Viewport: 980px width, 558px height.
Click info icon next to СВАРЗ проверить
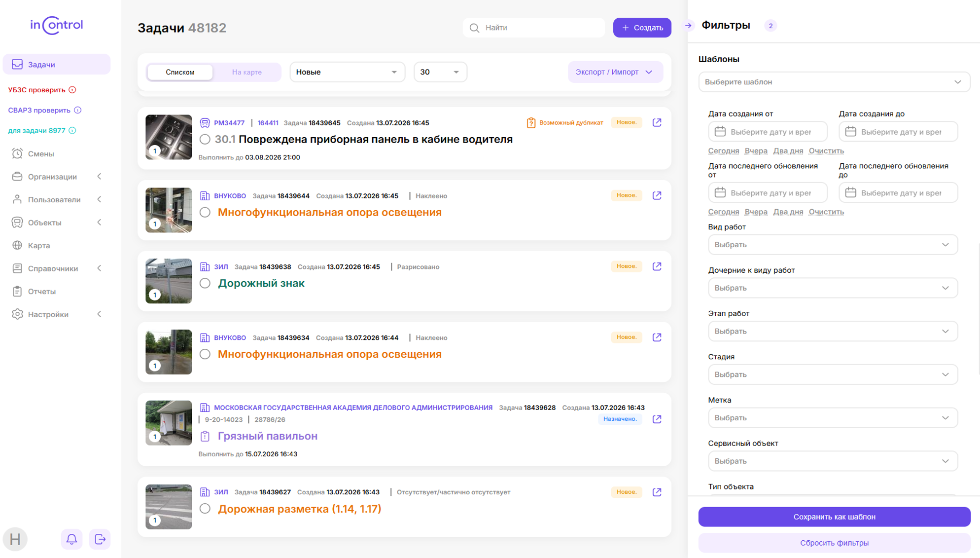[x=78, y=110]
